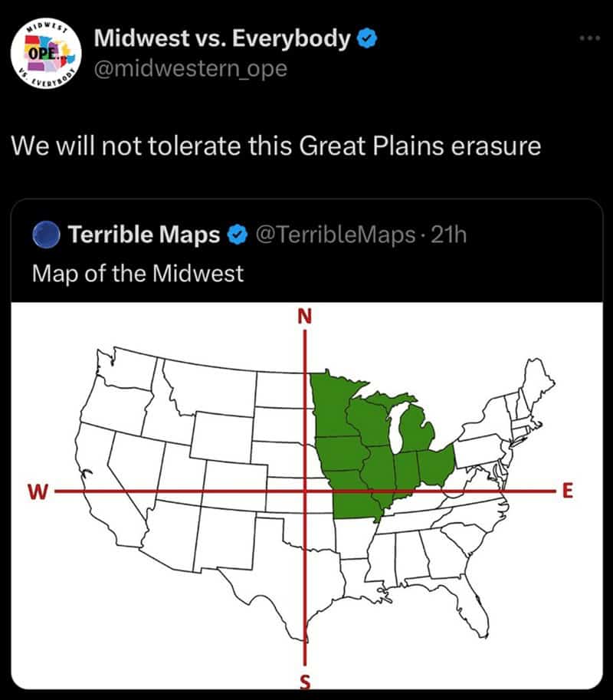
Task: Click Midwest vs. Everybody's blue verified badge
Action: tap(367, 38)
